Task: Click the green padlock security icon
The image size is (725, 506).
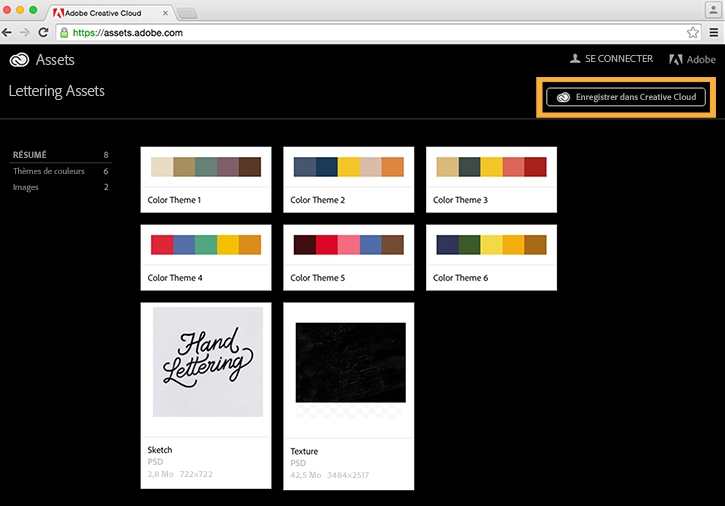Action: [x=64, y=32]
